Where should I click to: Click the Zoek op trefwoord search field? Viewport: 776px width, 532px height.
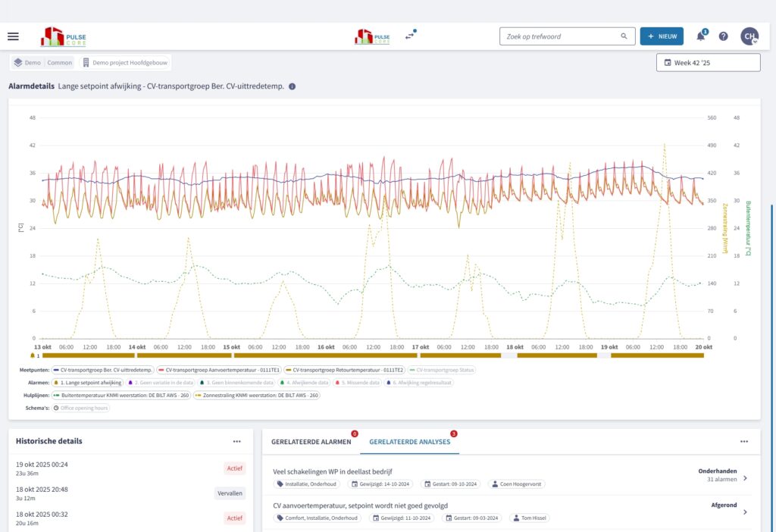click(559, 36)
